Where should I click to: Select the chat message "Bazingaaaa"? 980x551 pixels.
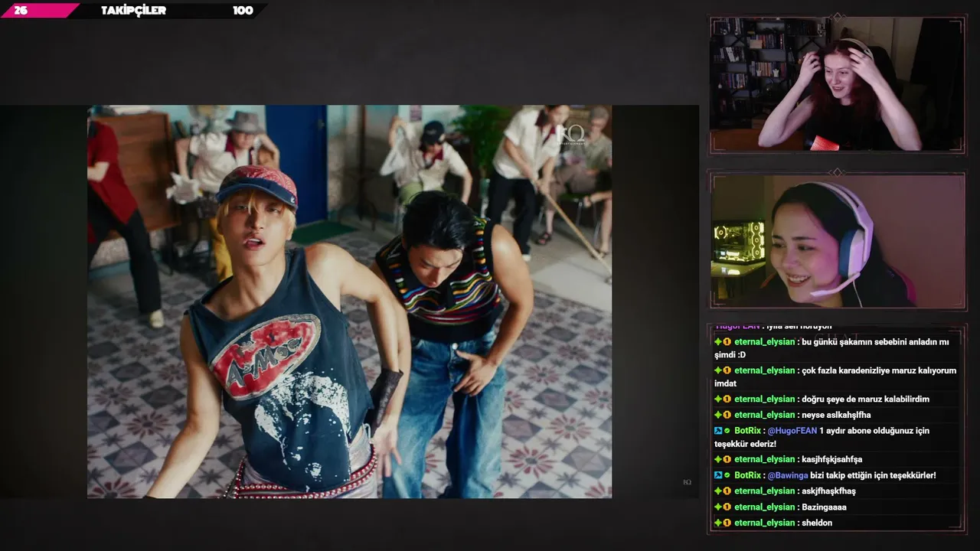tap(824, 507)
